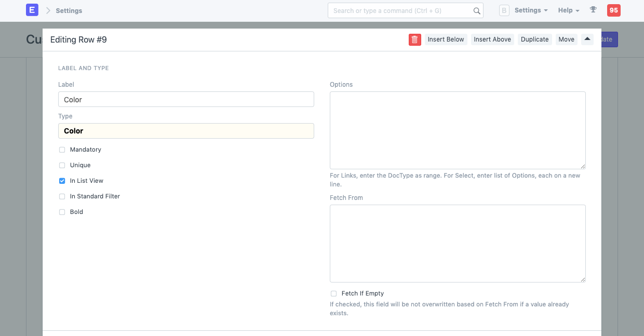Image resolution: width=644 pixels, height=336 pixels.
Task: View energy points leaderboard via trophy icon
Action: [593, 10]
